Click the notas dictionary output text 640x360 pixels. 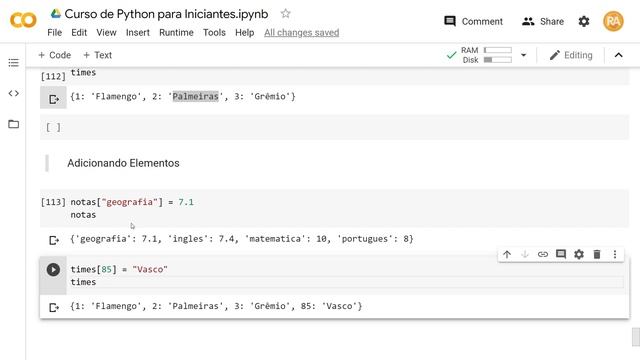point(242,239)
